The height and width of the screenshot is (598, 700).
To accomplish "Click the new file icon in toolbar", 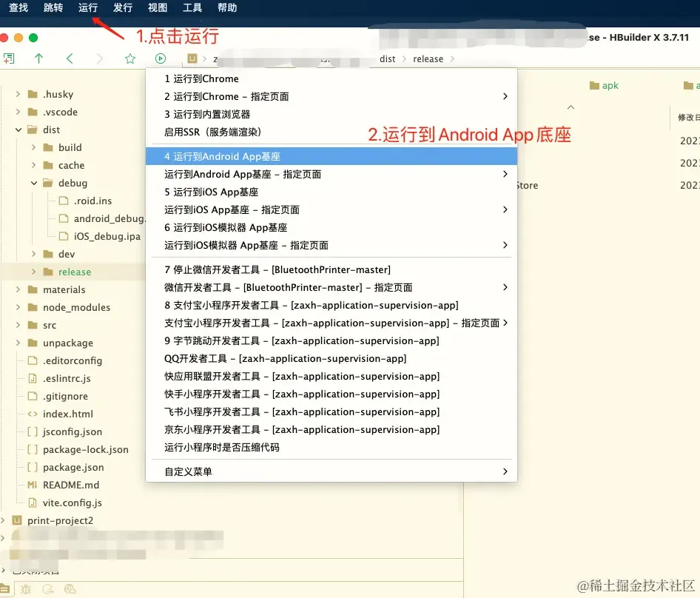I will 9,58.
